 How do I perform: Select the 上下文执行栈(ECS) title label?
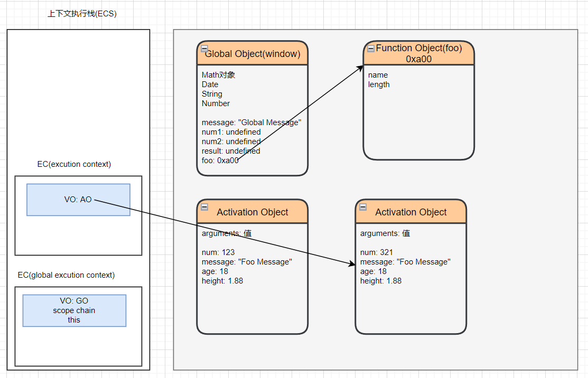point(82,14)
